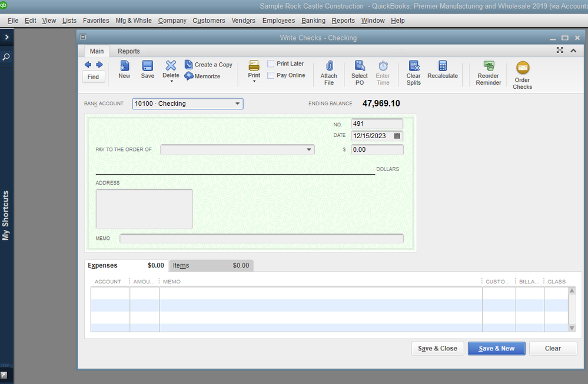
Task: Enable the Print Later checkbox
Action: tap(271, 64)
